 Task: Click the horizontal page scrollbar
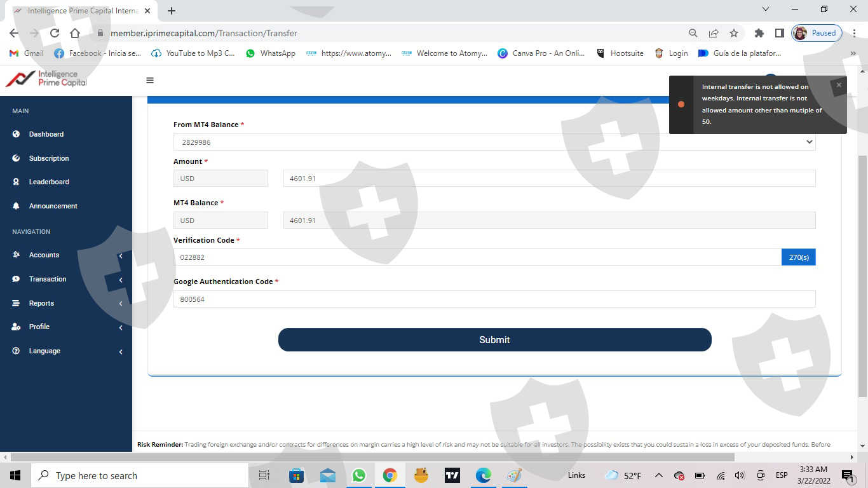[372, 457]
